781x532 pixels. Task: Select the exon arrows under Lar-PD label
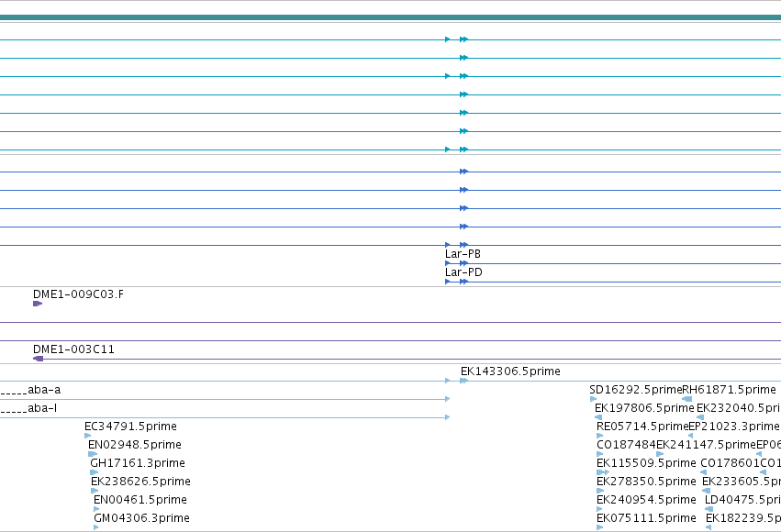coord(457,282)
